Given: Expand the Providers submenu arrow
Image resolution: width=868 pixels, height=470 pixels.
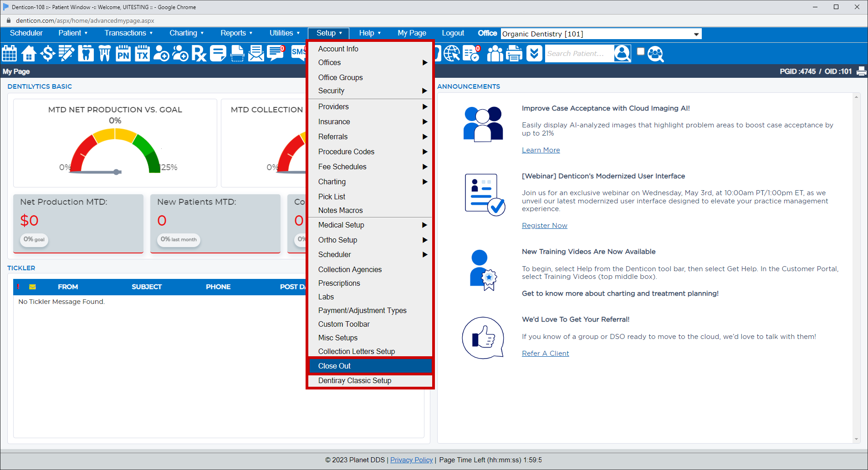Looking at the screenshot, I should click(424, 106).
